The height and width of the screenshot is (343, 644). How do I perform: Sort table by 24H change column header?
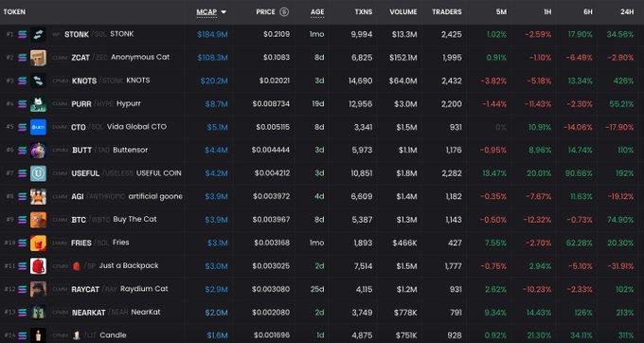[627, 12]
